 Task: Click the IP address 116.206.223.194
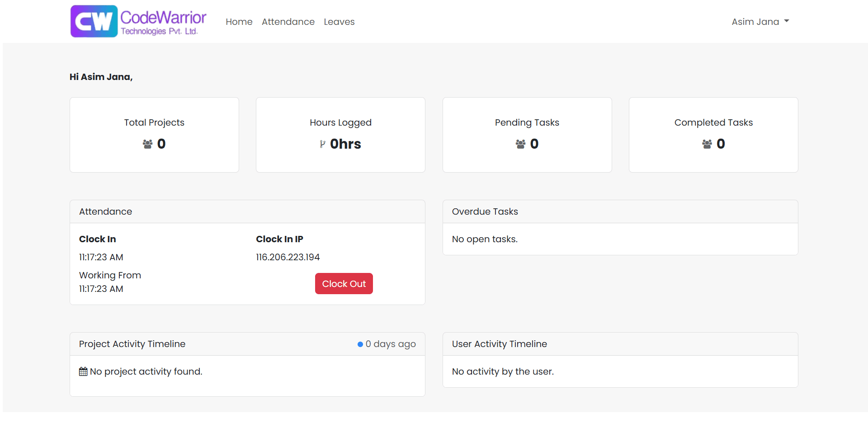coord(288,257)
